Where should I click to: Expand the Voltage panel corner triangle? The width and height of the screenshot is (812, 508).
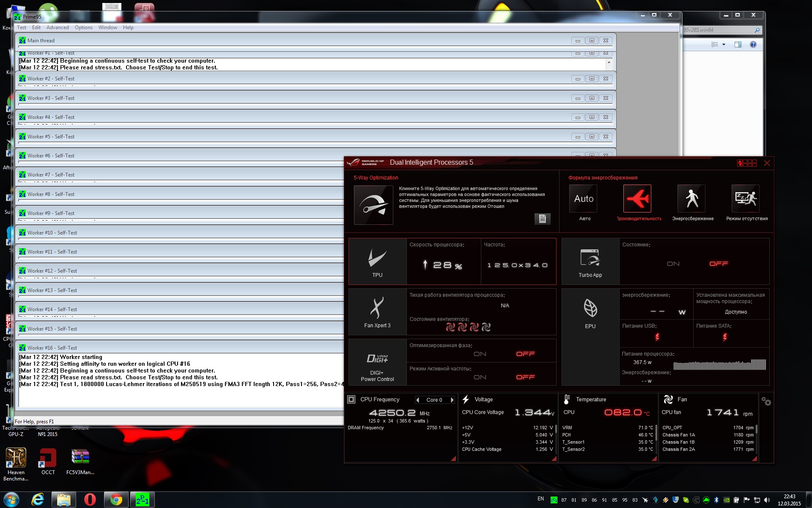coord(554,458)
